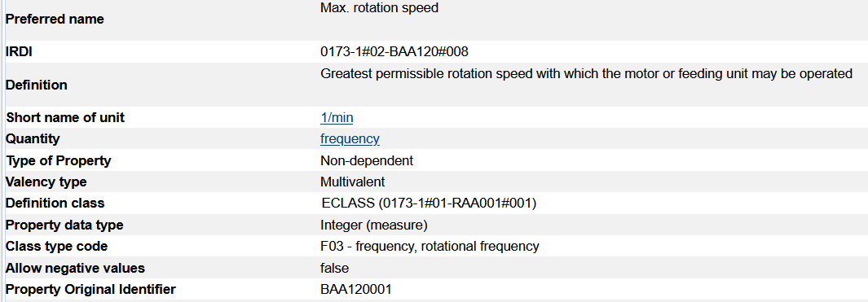Select the Short name of unit label
This screenshot has height=302, width=868.
65,118
